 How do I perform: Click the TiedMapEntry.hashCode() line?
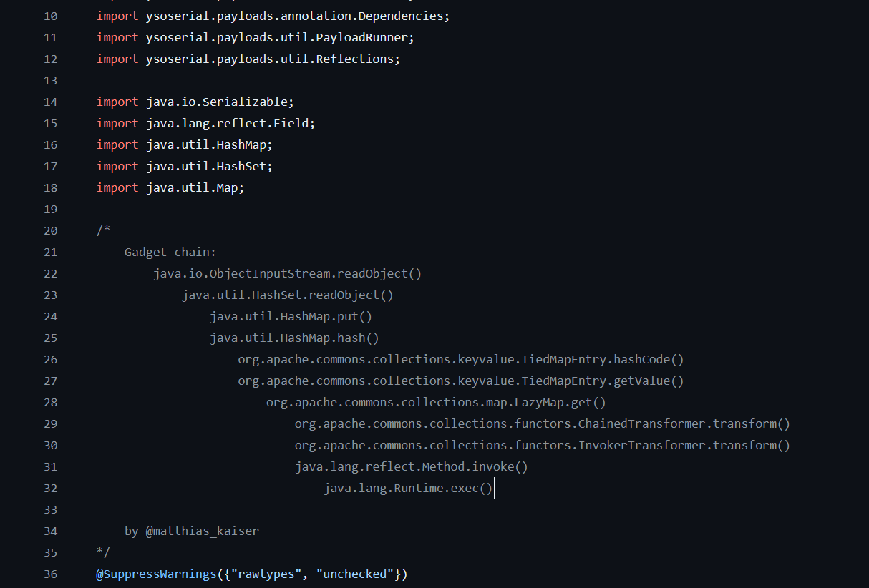coord(461,359)
